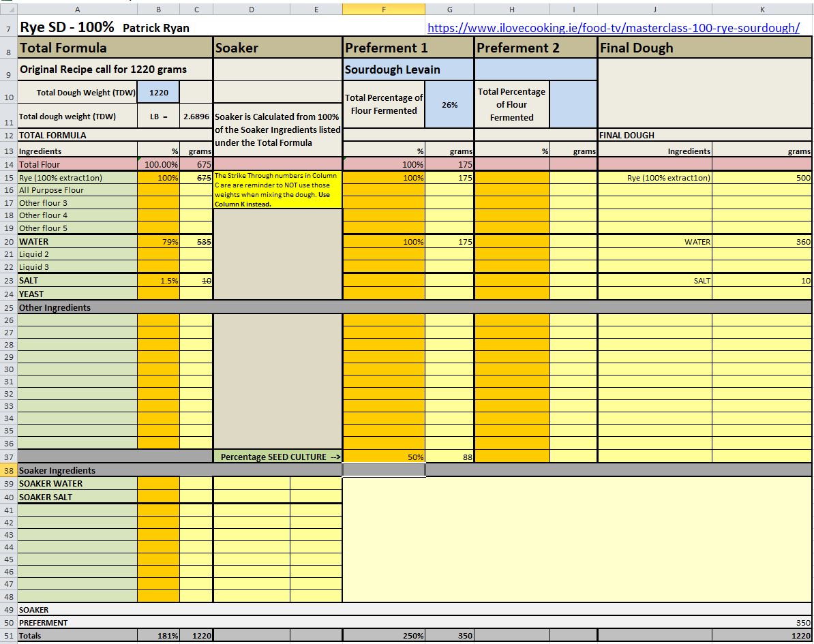This screenshot has width=814, height=644.
Task: Select the Sourdough Levain cell
Action: 408,70
